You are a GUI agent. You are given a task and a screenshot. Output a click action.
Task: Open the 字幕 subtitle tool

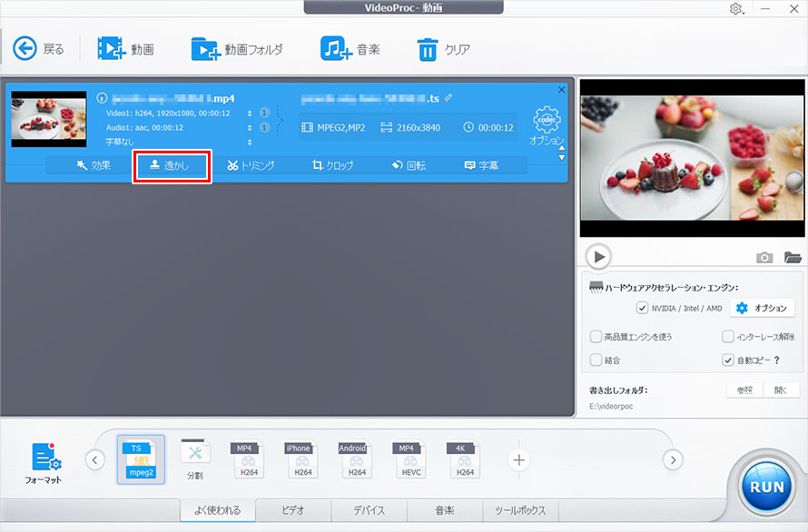[x=481, y=165]
